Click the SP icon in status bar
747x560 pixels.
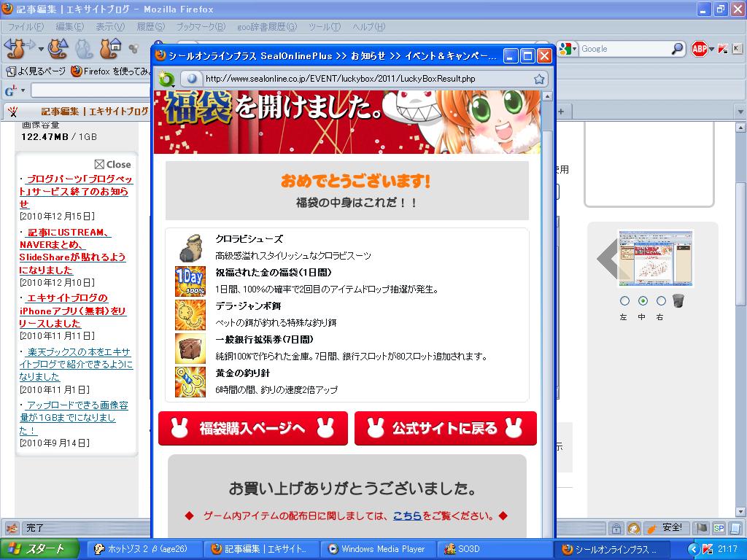719,528
